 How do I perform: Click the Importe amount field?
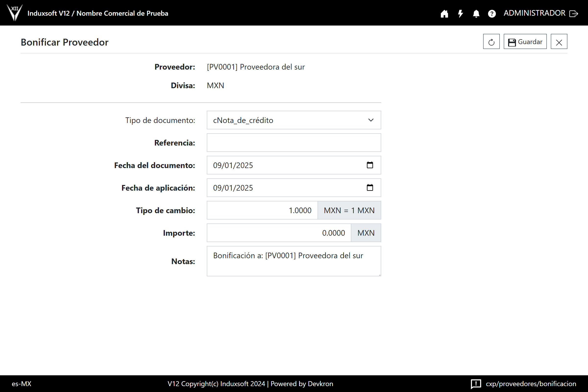[279, 233]
